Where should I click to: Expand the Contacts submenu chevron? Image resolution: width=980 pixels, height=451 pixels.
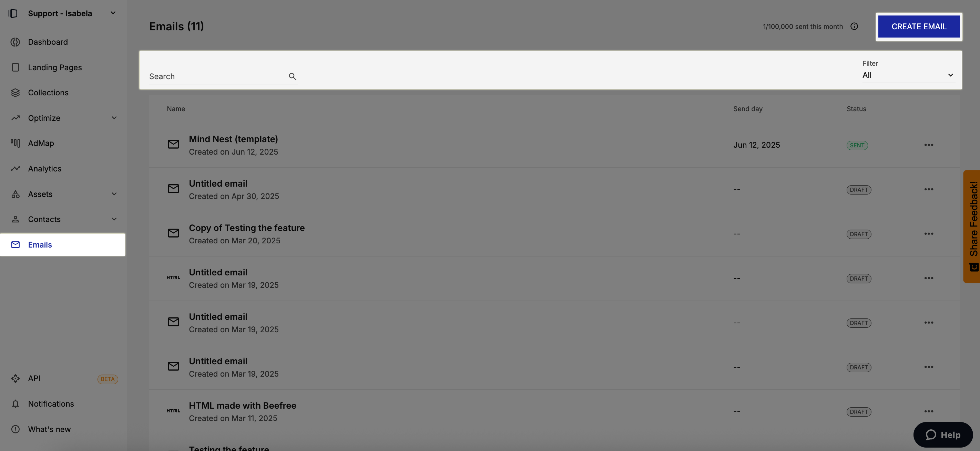tap(114, 219)
